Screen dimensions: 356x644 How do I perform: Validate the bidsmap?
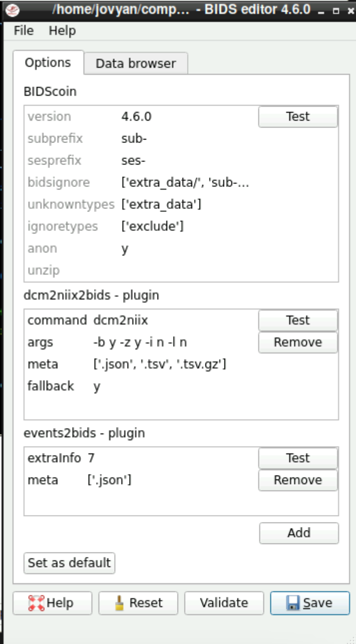(224, 603)
